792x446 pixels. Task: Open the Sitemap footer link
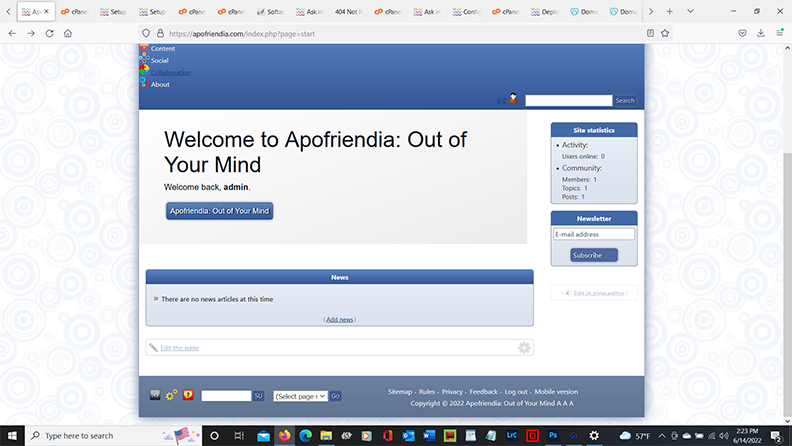(x=400, y=391)
